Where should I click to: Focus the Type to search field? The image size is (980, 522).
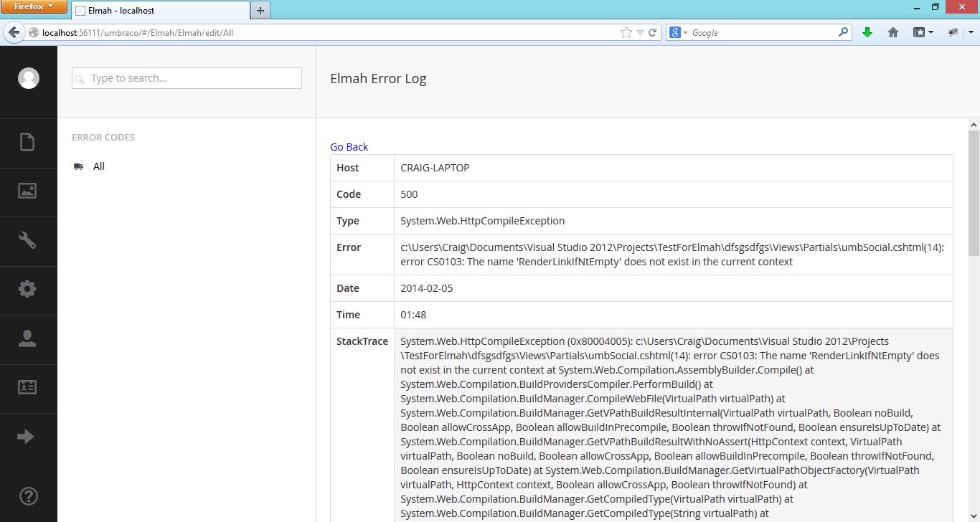coord(187,78)
